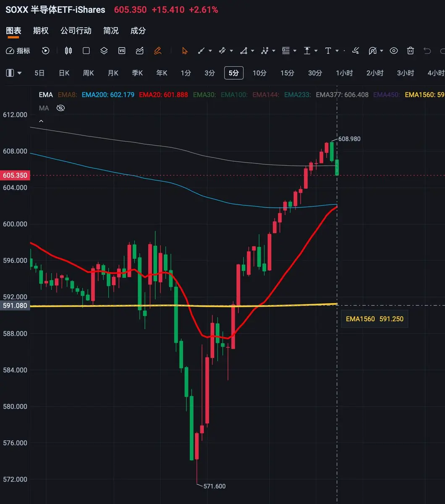Open the chart layout split icon
Viewport: 445px width, 504px height.
coord(10,73)
